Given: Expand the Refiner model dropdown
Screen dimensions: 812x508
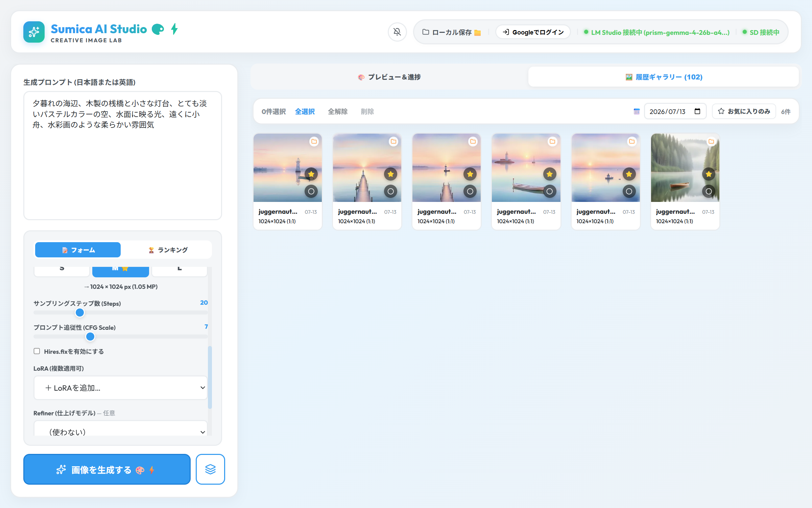Looking at the screenshot, I should pos(121,430).
